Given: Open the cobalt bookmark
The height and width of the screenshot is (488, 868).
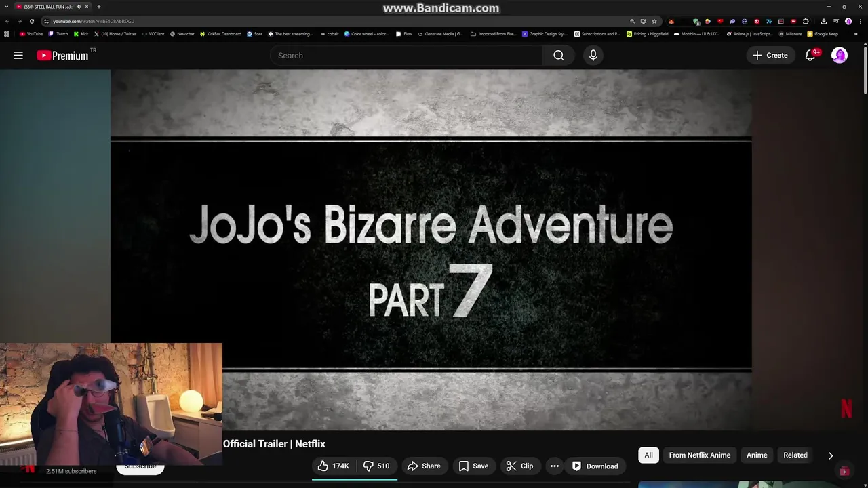Looking at the screenshot, I should 329,33.
